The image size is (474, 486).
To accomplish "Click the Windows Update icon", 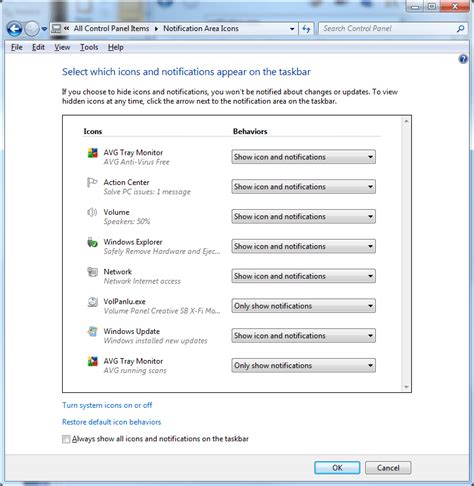I will [x=92, y=332].
